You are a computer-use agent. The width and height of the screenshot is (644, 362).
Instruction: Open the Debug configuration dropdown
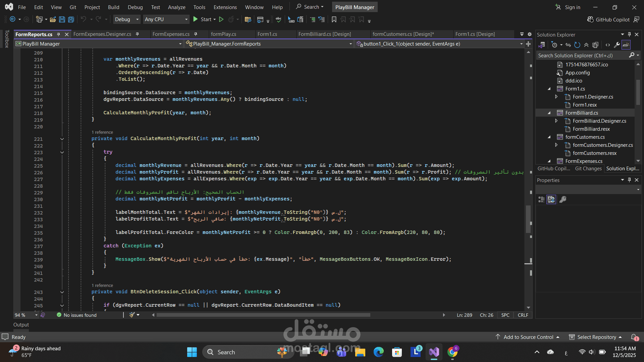[x=127, y=19]
